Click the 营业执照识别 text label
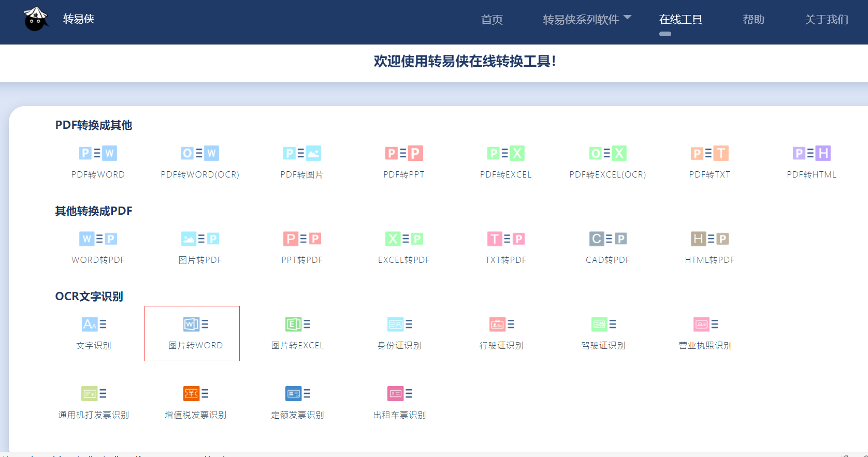 point(706,345)
